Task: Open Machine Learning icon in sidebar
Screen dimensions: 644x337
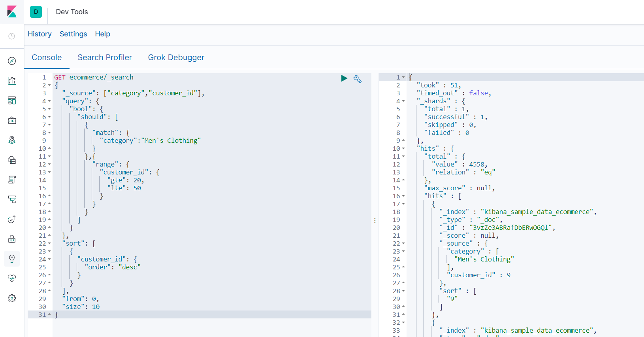Action: [12, 160]
